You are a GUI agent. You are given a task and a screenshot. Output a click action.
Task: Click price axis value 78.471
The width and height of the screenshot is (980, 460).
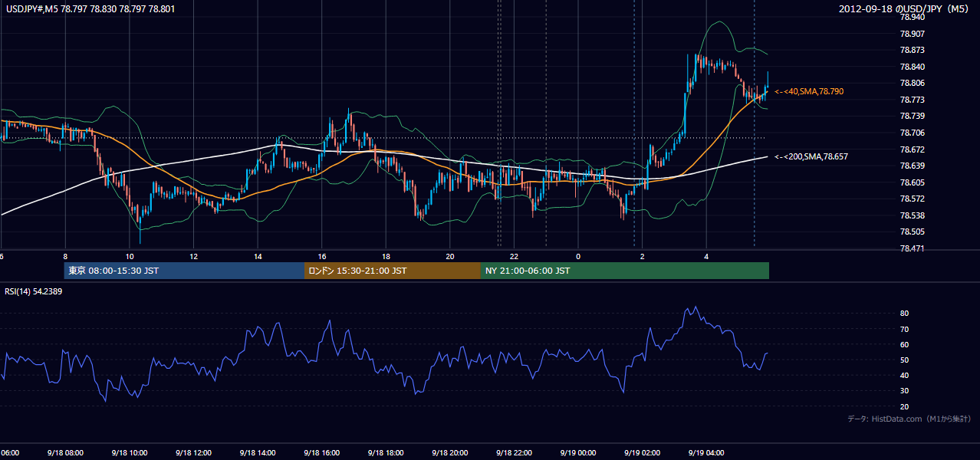[x=911, y=248]
